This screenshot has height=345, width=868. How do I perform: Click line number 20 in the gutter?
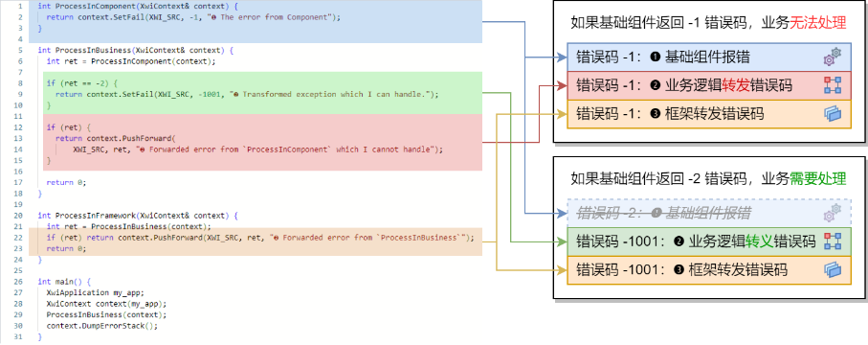click(x=19, y=216)
